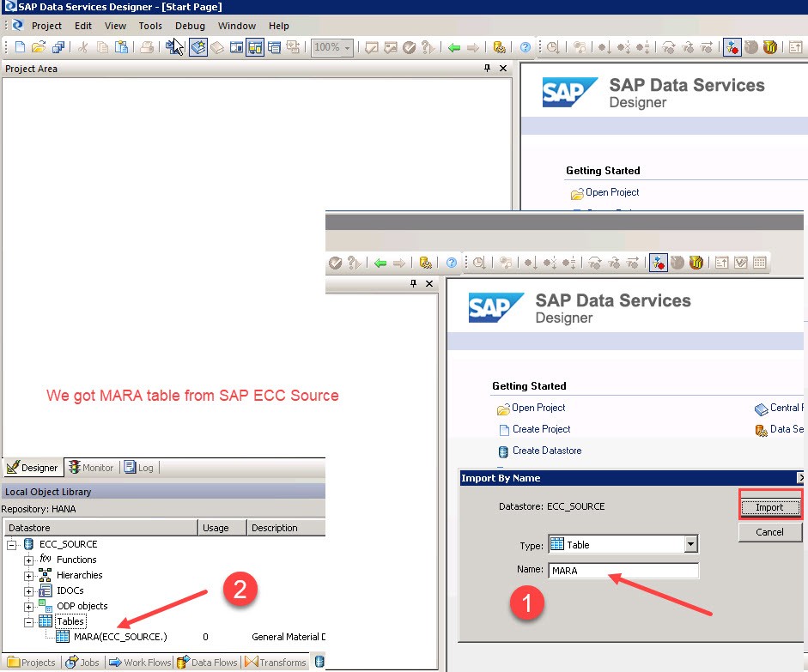The width and height of the screenshot is (808, 672).
Task: Pin the Project Area panel
Action: point(487,68)
